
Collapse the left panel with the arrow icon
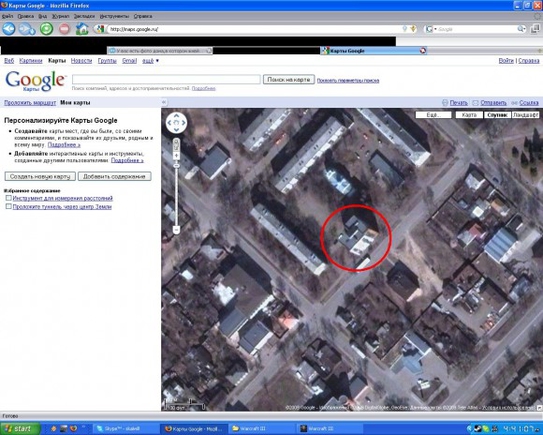tap(164, 102)
